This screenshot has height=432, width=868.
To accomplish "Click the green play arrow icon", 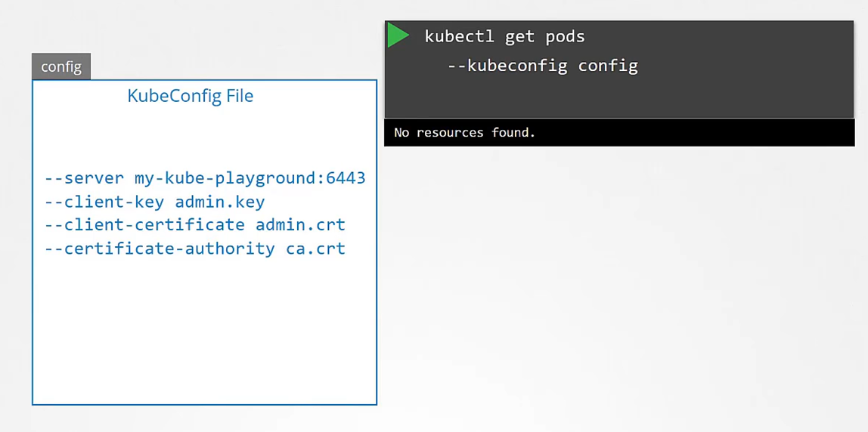I will tap(398, 35).
